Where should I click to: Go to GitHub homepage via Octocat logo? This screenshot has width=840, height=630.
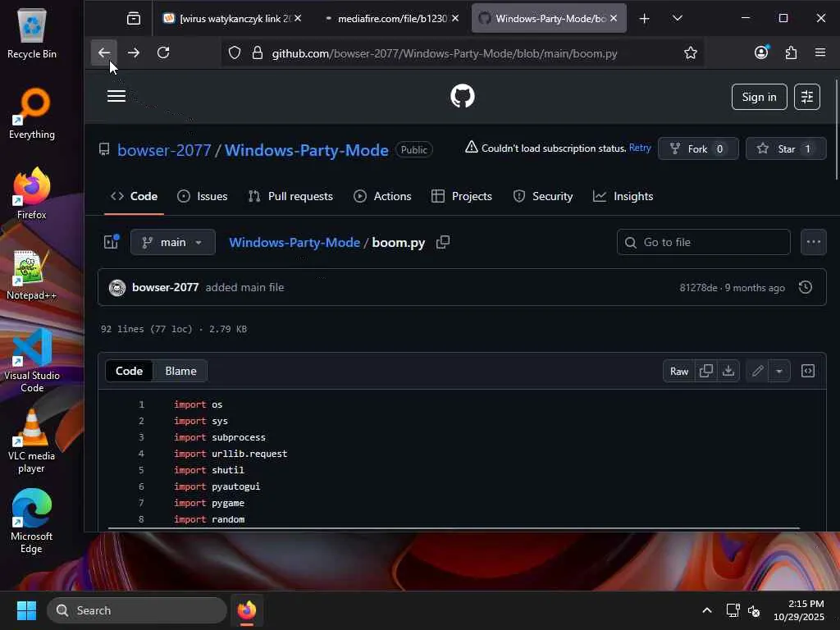463,97
